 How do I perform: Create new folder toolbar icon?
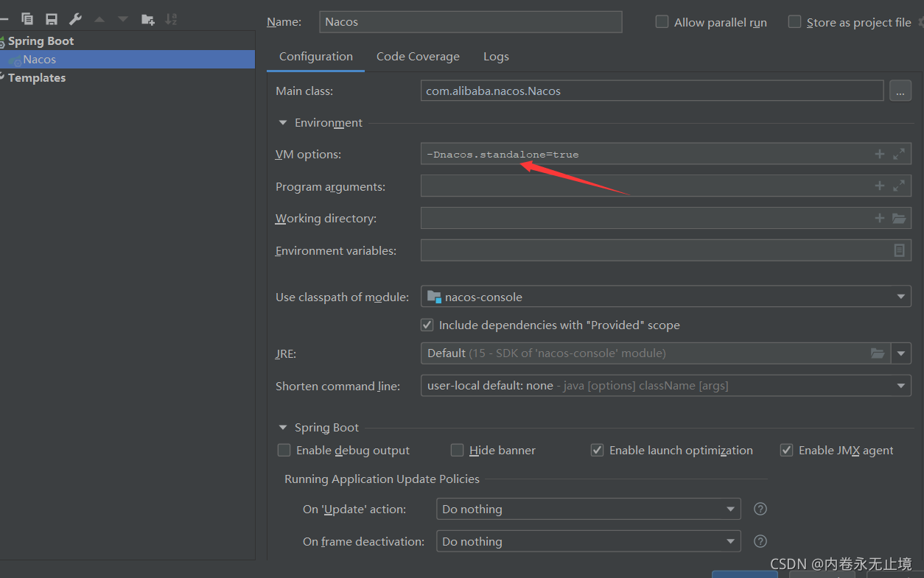pos(148,19)
